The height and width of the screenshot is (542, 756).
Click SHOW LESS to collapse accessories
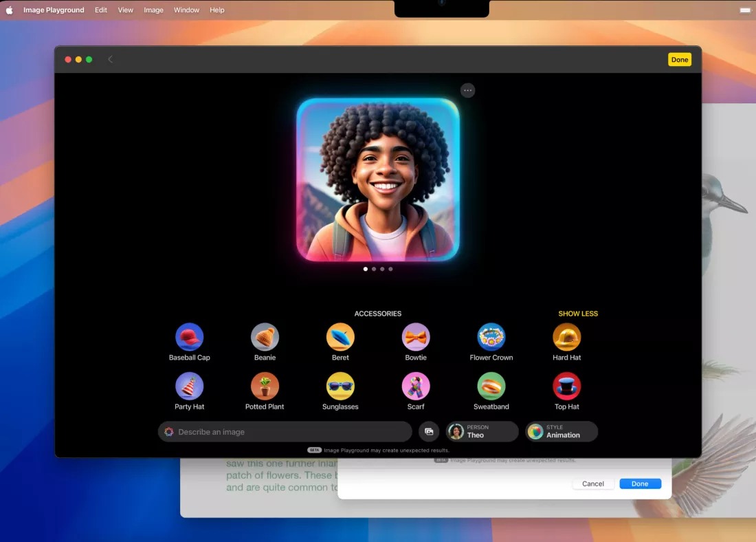(578, 313)
